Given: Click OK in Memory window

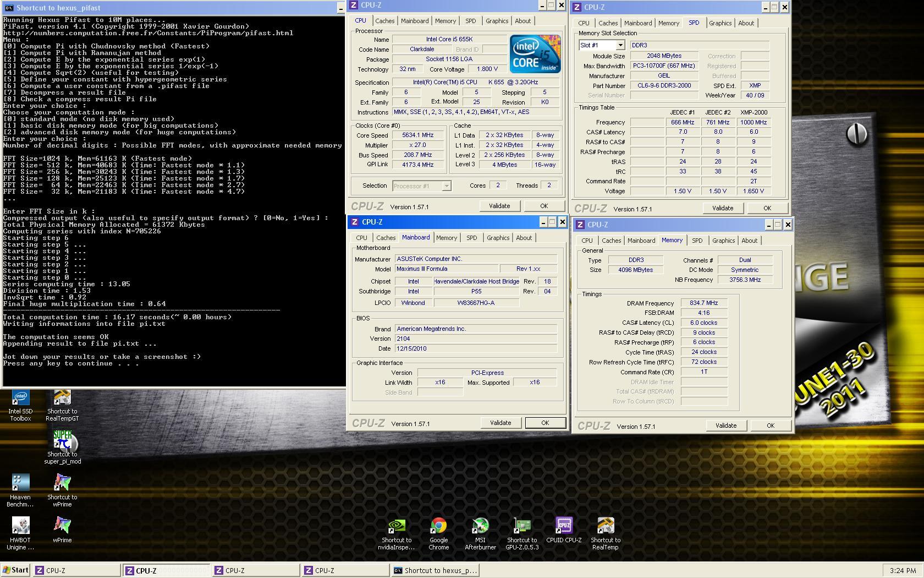Looking at the screenshot, I should [x=771, y=426].
